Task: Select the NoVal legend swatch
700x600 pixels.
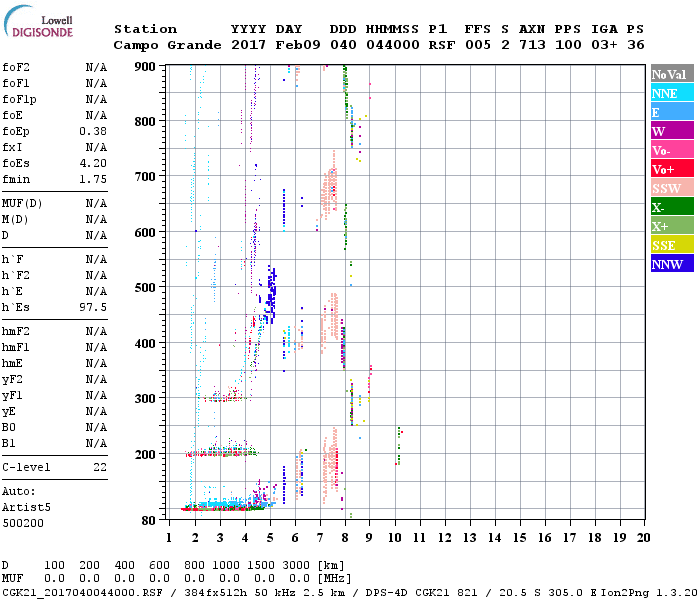Action: point(671,74)
